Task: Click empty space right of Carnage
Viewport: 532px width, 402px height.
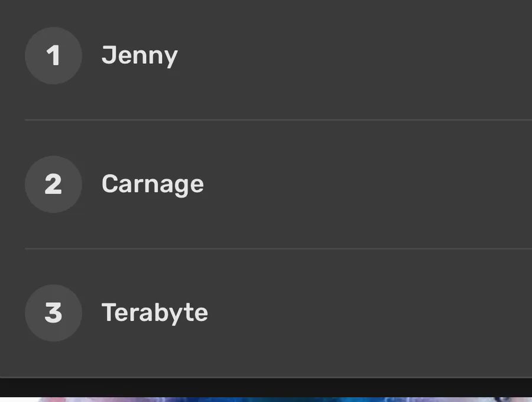Action: pyautogui.click(x=368, y=184)
